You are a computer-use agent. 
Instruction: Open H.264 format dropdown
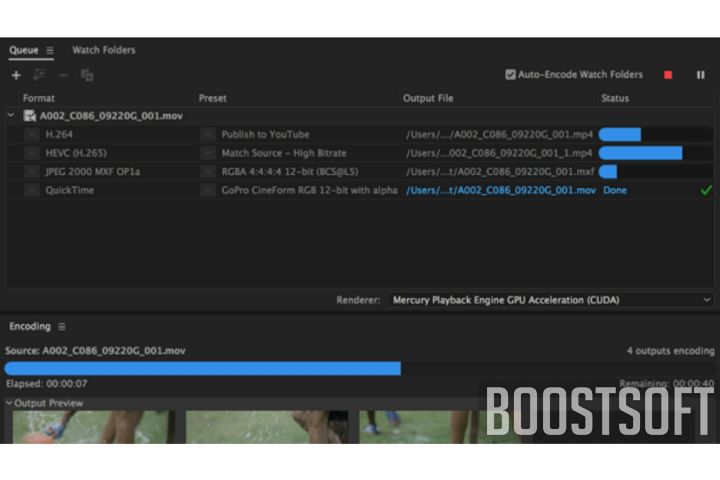coord(32,135)
